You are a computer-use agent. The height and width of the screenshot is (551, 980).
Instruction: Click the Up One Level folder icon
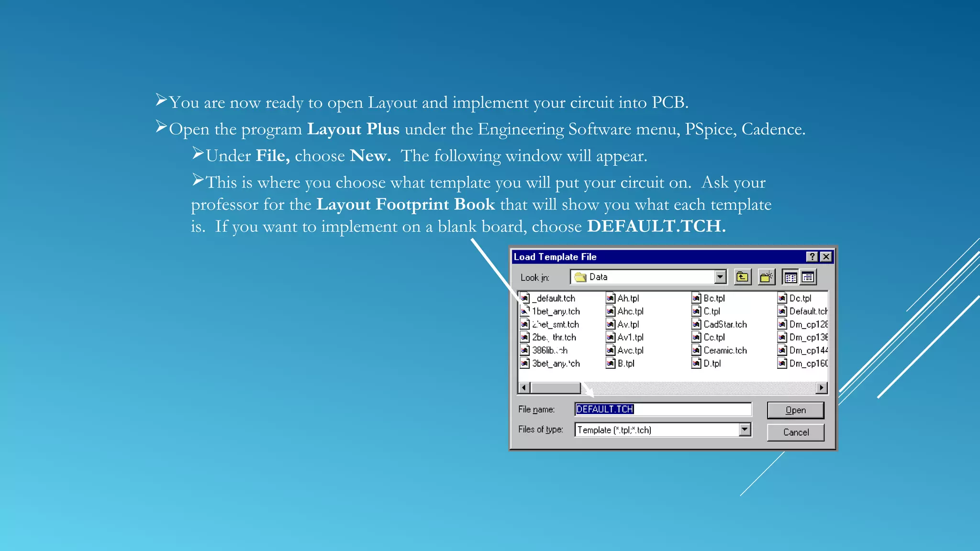[x=742, y=277]
